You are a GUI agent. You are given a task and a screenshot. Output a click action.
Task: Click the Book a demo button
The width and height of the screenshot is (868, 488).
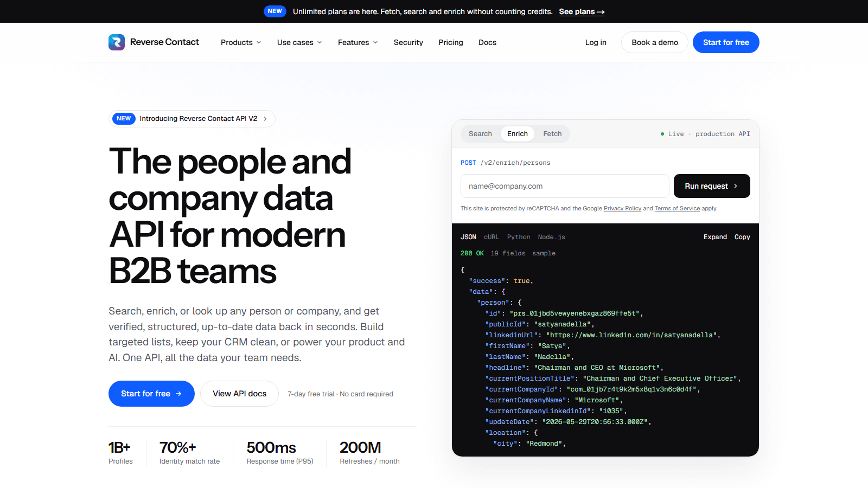click(x=655, y=42)
